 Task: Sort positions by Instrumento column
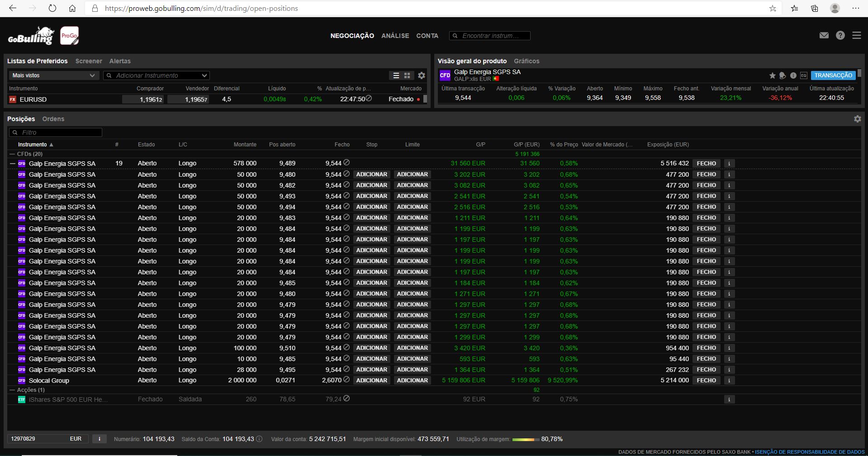pyautogui.click(x=33, y=145)
